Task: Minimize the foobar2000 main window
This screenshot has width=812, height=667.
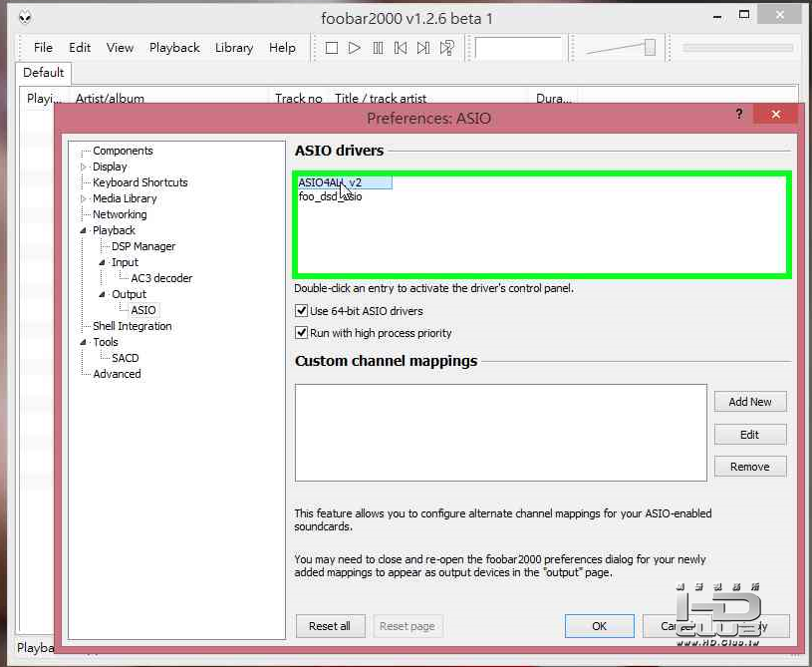Action: (x=717, y=17)
